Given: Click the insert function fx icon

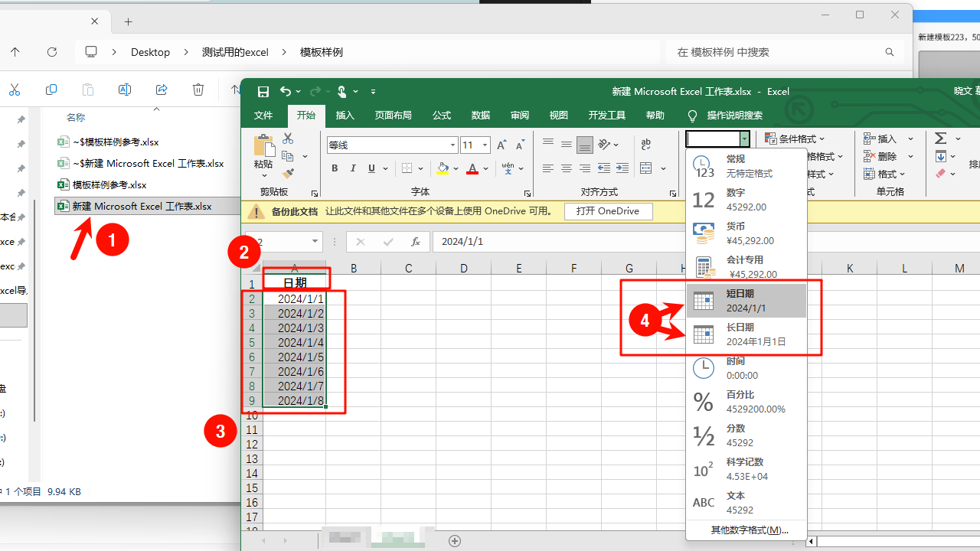Looking at the screenshot, I should coord(416,242).
